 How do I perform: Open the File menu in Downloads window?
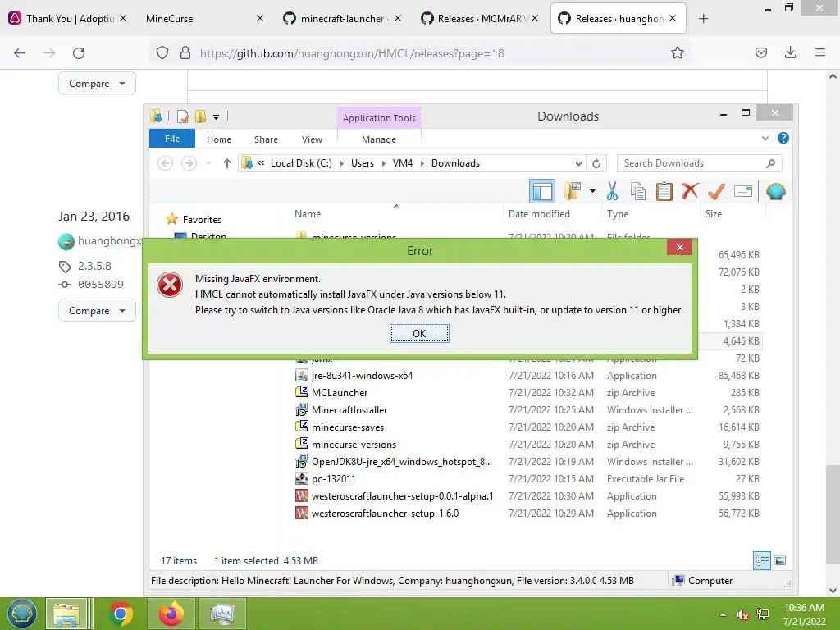point(172,139)
